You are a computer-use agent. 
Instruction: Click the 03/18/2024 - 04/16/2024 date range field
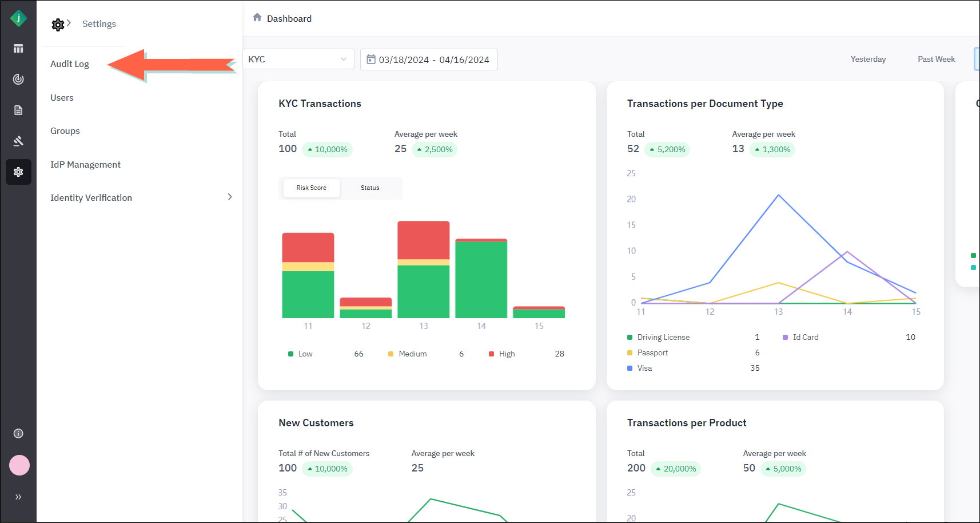(x=429, y=60)
